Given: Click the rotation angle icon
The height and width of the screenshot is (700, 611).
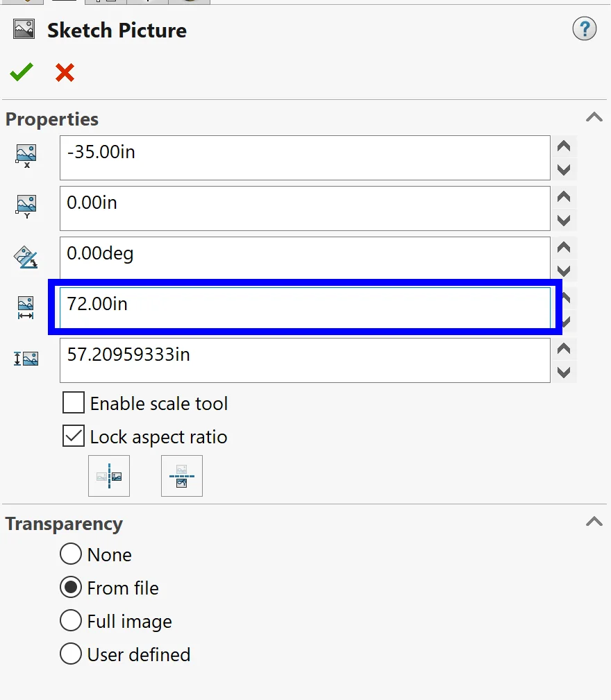Looking at the screenshot, I should coord(26,258).
